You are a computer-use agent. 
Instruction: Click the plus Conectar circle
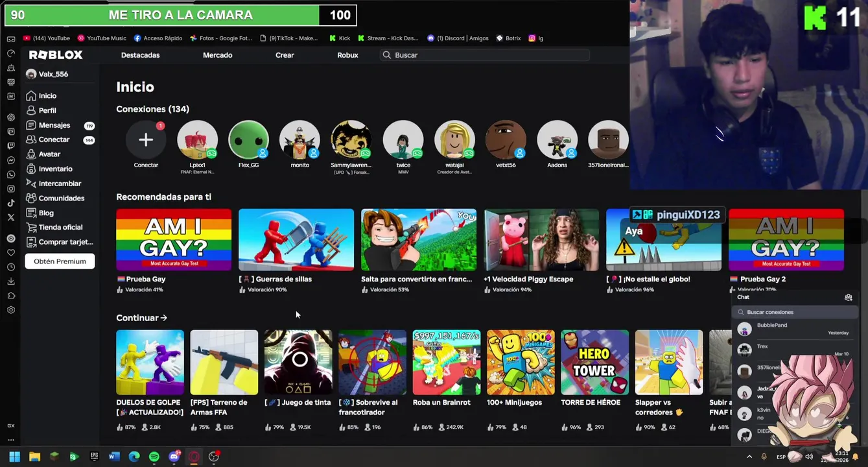click(x=146, y=139)
